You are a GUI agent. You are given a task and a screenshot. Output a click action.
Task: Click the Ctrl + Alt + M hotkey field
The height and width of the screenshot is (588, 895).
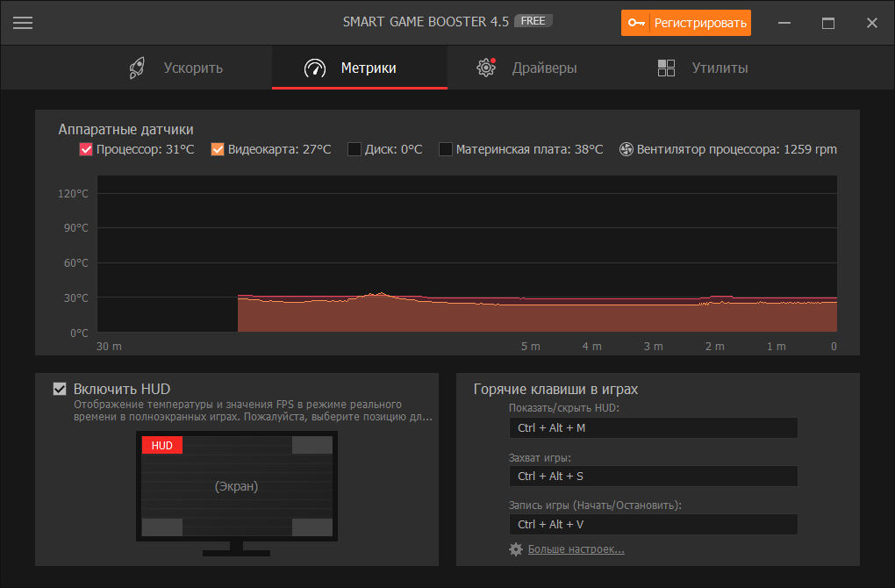pos(653,427)
